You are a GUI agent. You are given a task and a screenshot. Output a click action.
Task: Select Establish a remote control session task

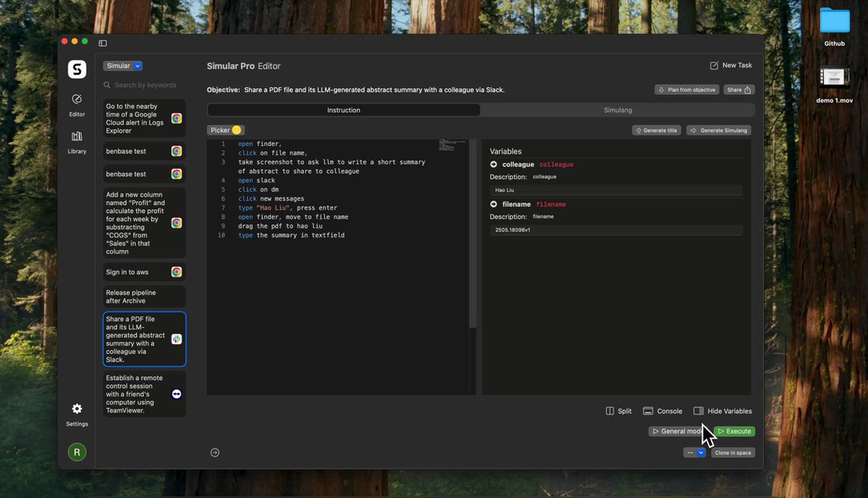click(x=144, y=394)
